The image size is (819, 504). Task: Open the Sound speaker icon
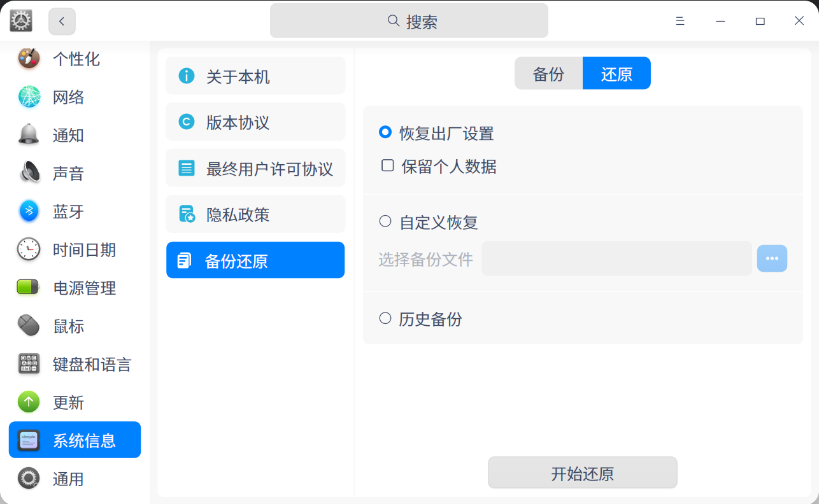(29, 173)
